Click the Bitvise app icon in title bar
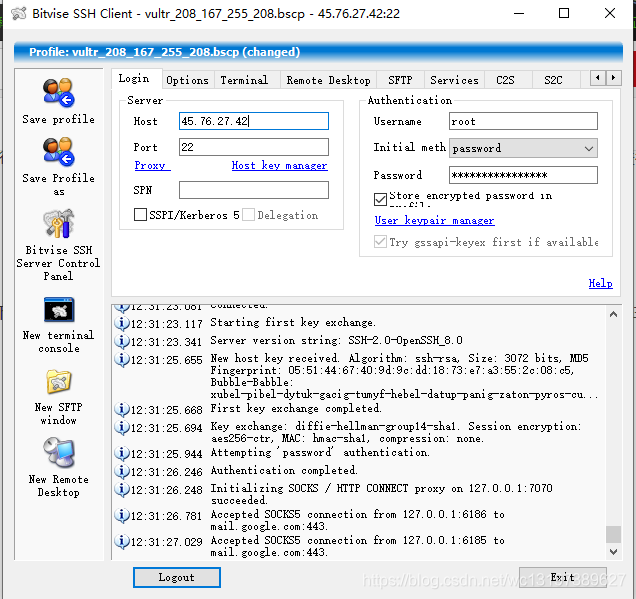636x599 pixels. 19,14
